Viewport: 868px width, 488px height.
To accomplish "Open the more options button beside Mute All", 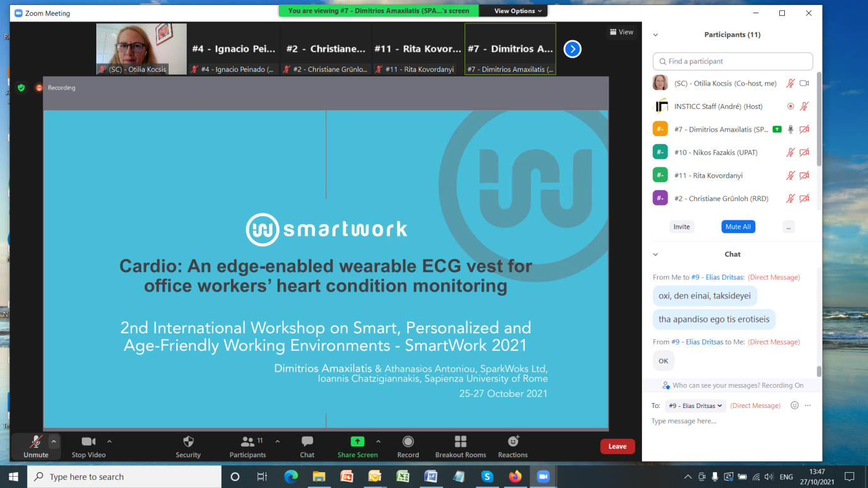I will coord(788,227).
